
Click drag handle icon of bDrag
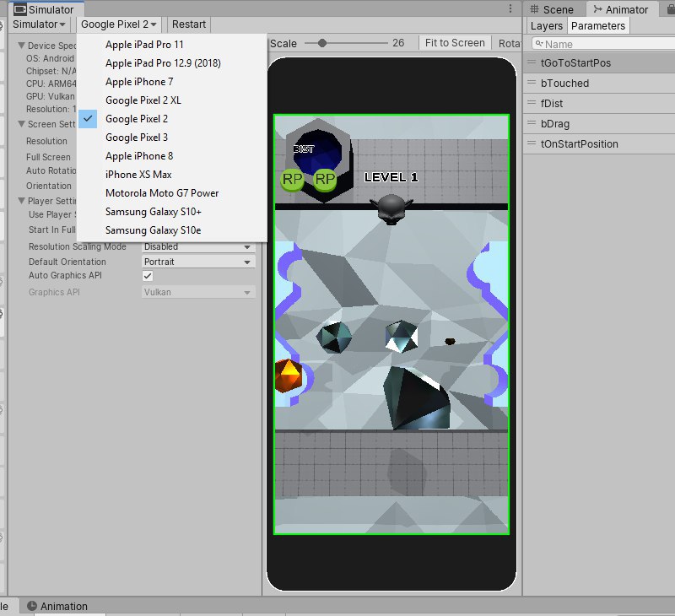pyautogui.click(x=532, y=123)
